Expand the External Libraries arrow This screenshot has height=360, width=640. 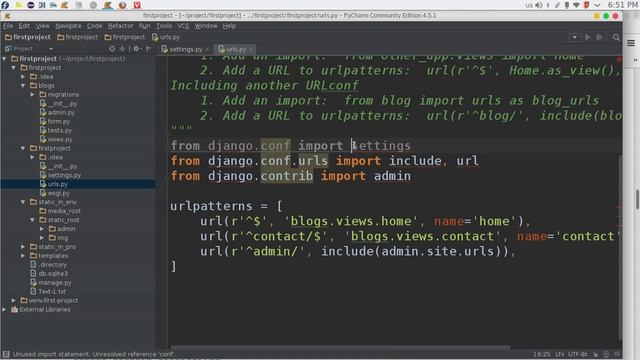pos(4,309)
